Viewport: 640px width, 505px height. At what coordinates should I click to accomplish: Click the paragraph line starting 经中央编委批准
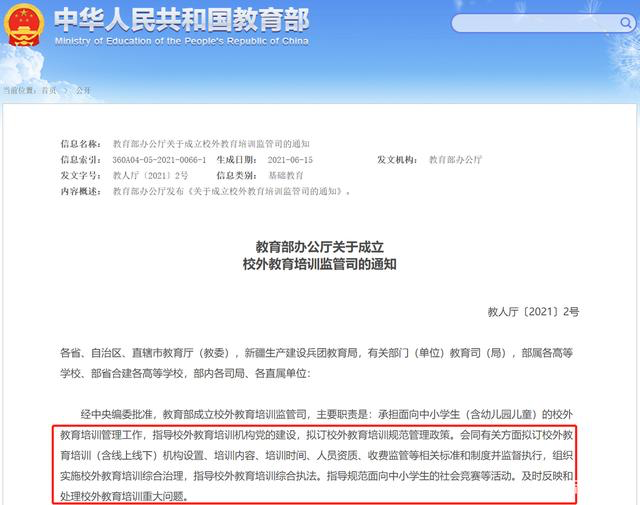tap(327, 414)
